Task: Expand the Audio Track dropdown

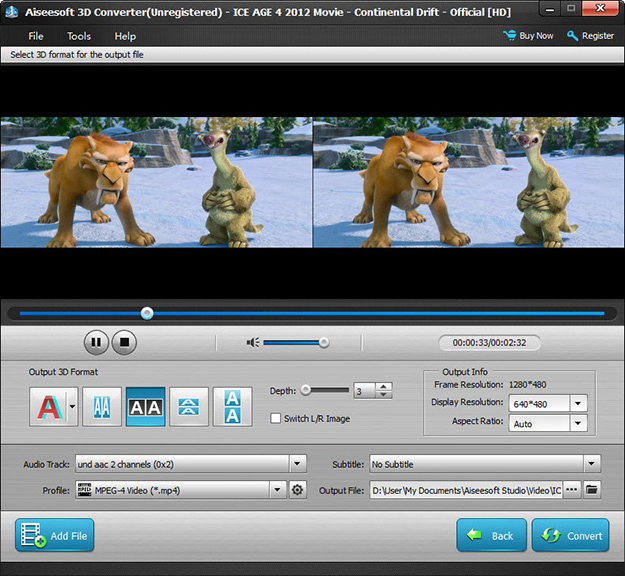Action: tap(297, 464)
